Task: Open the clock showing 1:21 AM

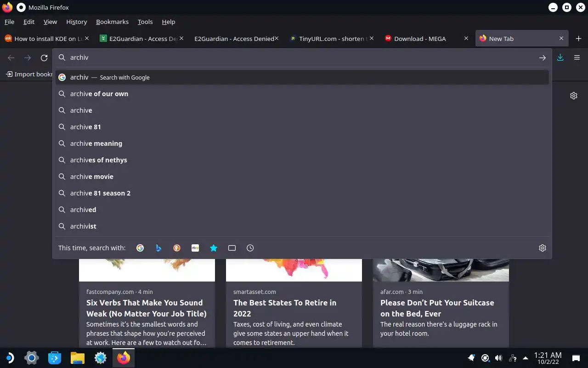Action: coord(548,358)
